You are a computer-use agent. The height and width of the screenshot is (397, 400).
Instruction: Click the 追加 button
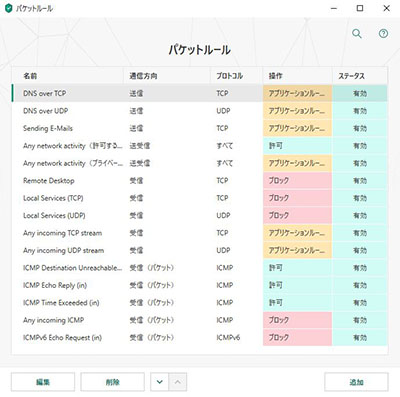pyautogui.click(x=356, y=382)
